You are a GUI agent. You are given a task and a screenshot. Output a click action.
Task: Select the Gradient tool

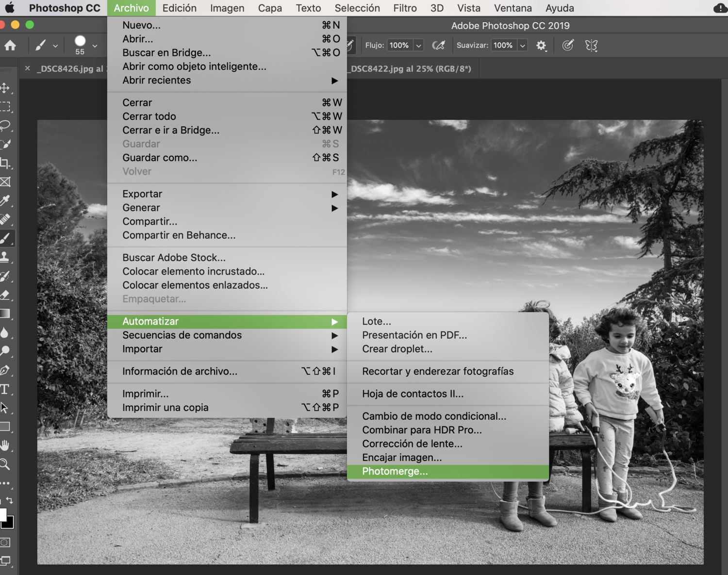click(5, 313)
